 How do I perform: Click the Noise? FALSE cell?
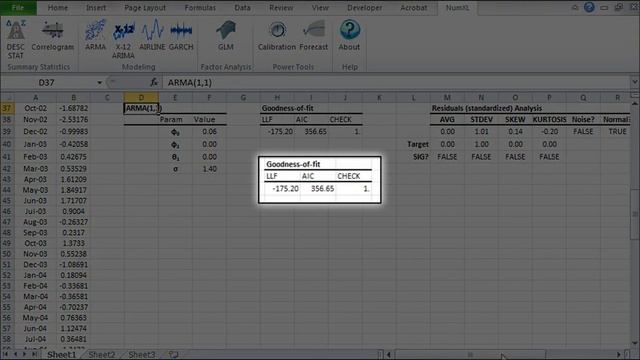coord(583,131)
